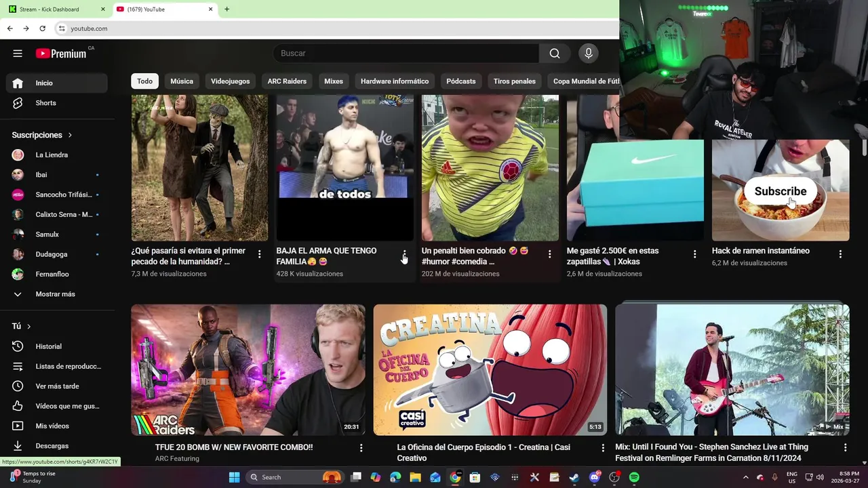Open Shorts in the sidebar
This screenshot has width=868, height=488.
[x=57, y=103]
